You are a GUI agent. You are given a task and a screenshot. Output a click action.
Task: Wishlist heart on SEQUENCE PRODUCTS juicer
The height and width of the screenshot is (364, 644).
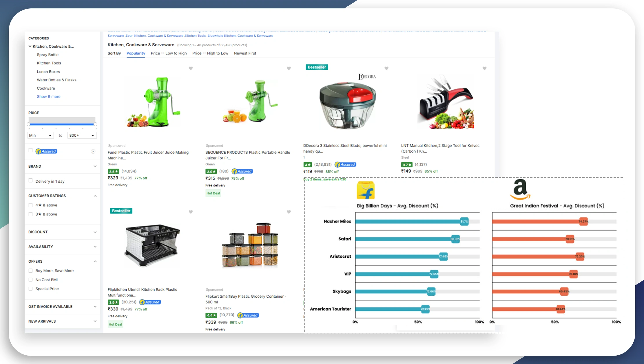tap(289, 68)
